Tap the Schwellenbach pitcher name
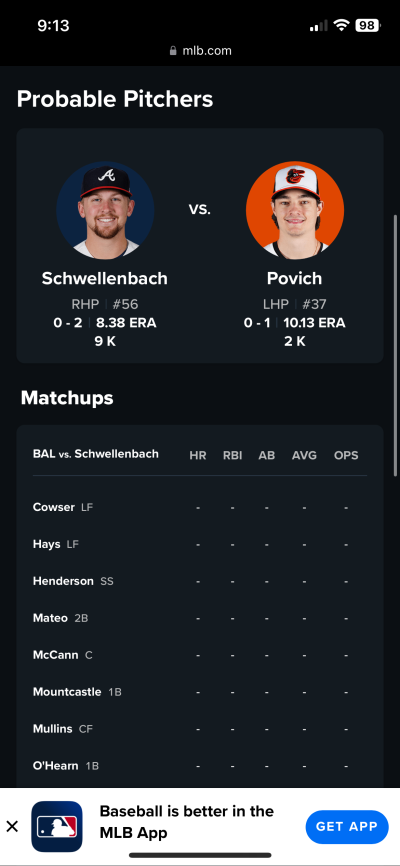The height and width of the screenshot is (866, 400). (104, 278)
